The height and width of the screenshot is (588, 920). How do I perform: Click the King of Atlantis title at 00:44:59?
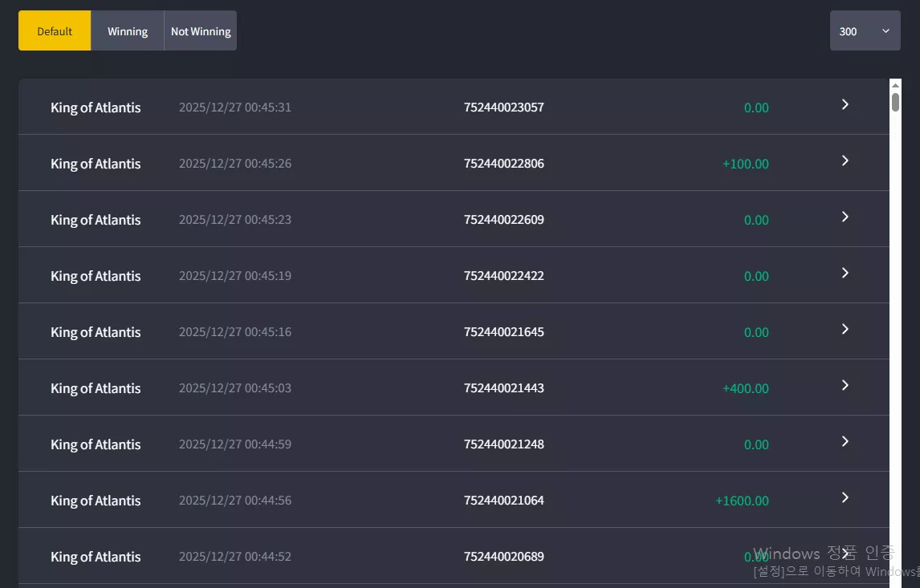click(x=96, y=444)
